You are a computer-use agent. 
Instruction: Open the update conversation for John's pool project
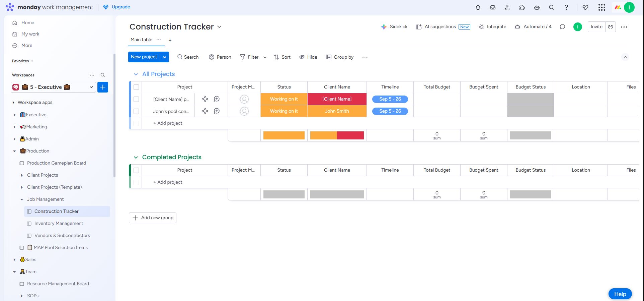217,111
